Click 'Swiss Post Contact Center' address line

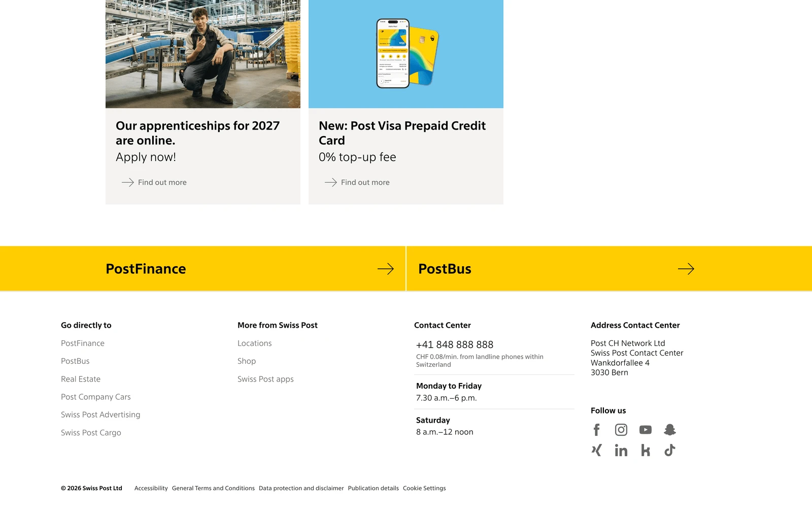(637, 353)
